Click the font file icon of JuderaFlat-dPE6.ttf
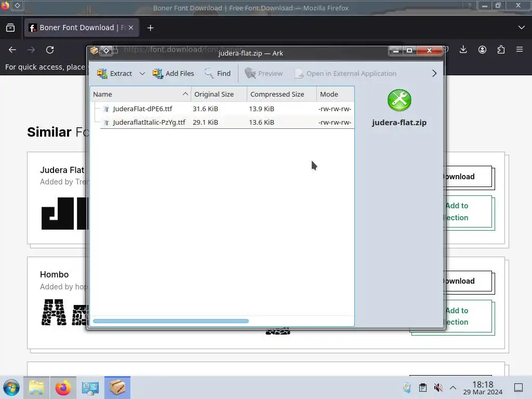This screenshot has height=399, width=532. (106, 109)
